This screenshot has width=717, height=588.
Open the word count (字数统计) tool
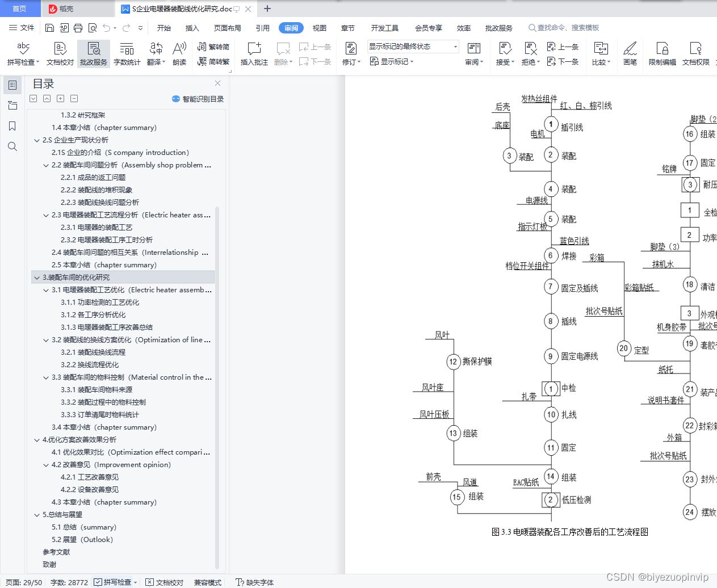127,54
